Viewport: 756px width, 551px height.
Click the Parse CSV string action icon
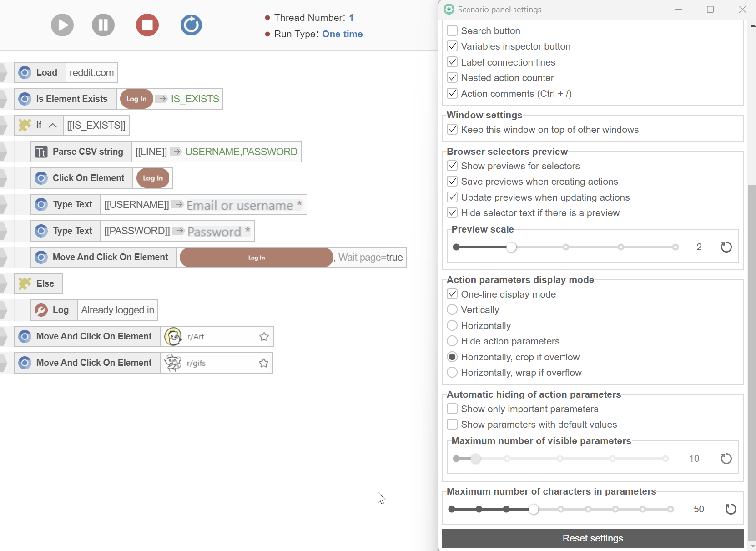pyautogui.click(x=41, y=152)
